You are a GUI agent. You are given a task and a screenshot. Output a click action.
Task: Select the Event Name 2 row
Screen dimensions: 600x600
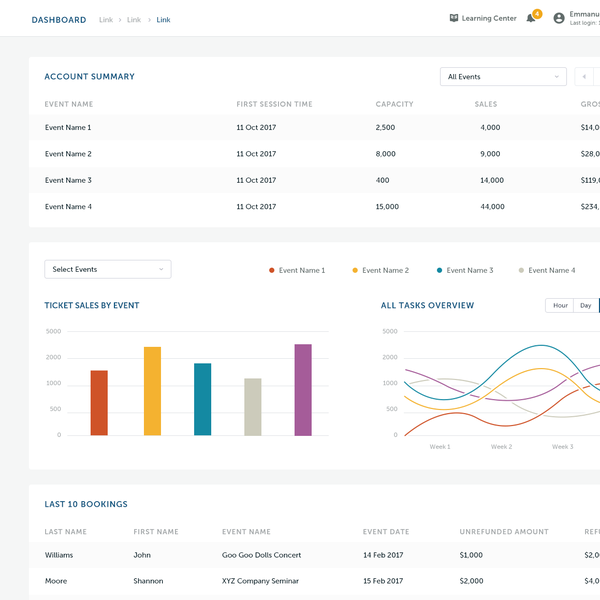pyautogui.click(x=315, y=154)
